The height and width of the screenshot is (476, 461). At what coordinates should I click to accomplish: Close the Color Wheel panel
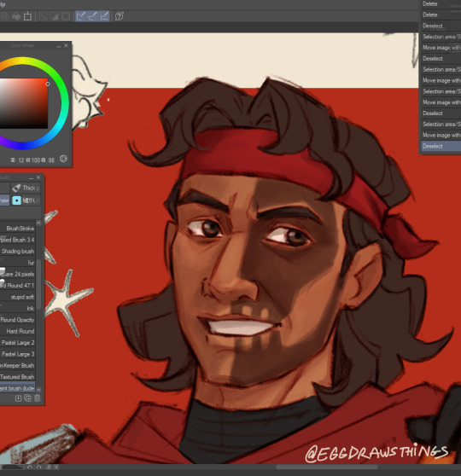coord(66,45)
